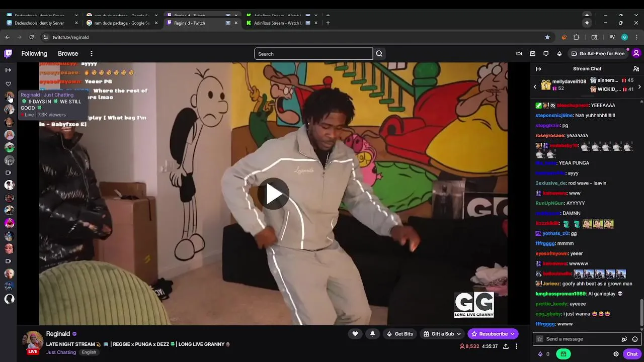Switch to the AdinRoss Stream tab
The image size is (644, 362).
pos(283,23)
